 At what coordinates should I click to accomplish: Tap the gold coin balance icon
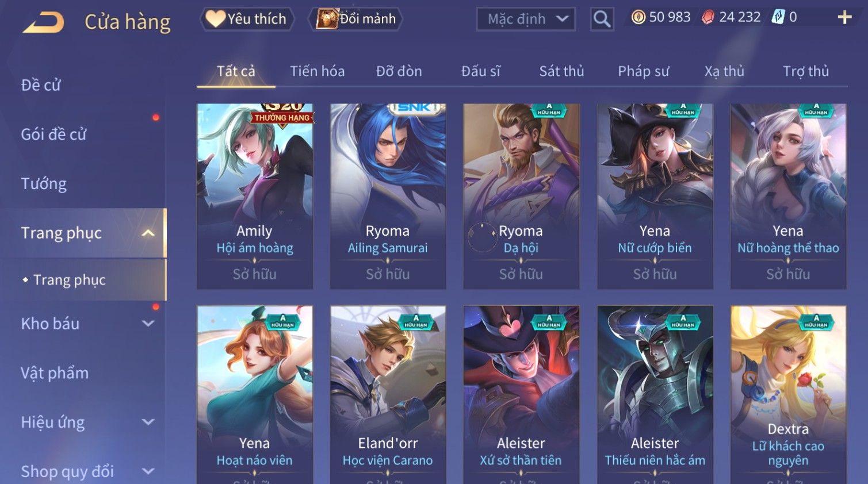638,17
